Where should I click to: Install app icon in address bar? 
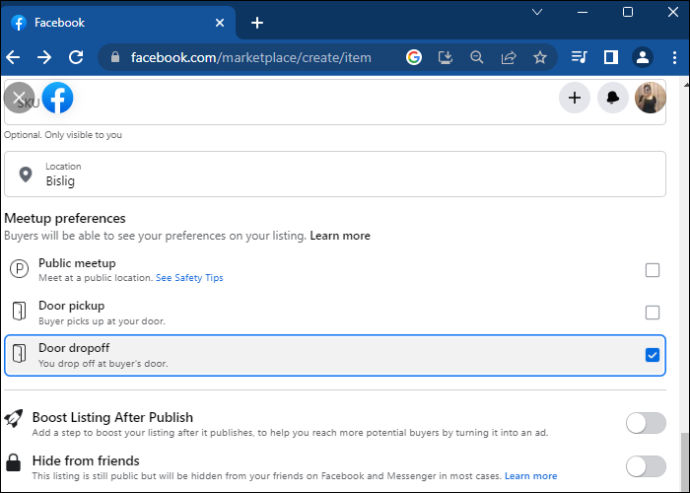pyautogui.click(x=445, y=57)
